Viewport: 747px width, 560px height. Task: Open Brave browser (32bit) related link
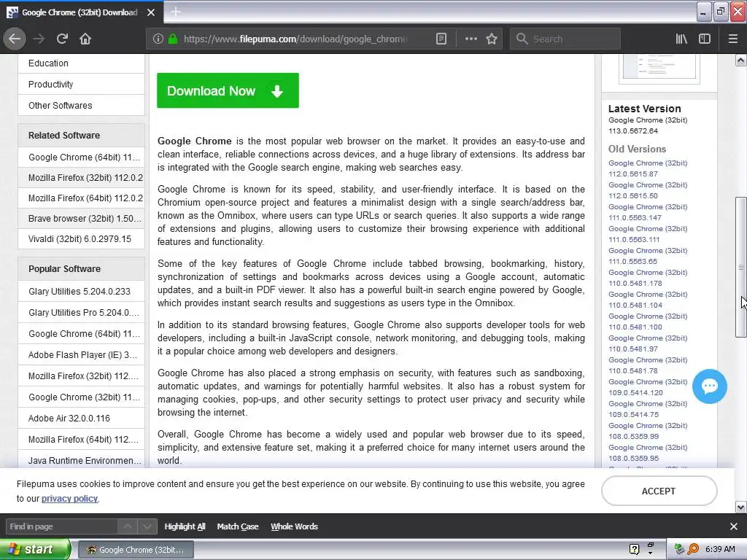82,219
